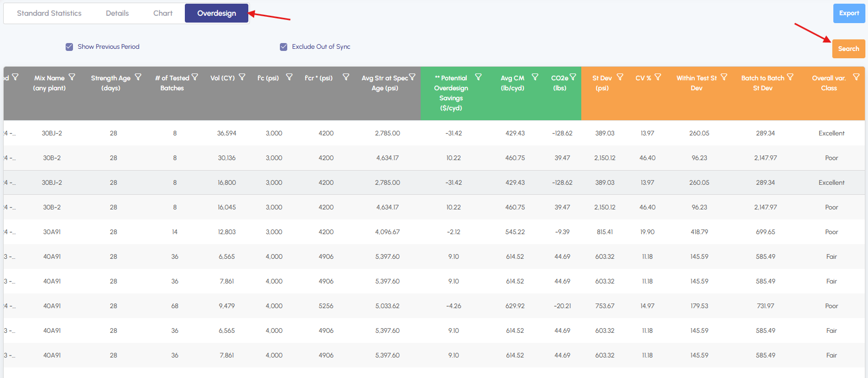Screen dimensions: 868x378
Task: Filter the Batch to Batch St Dev column
Action: (790, 77)
